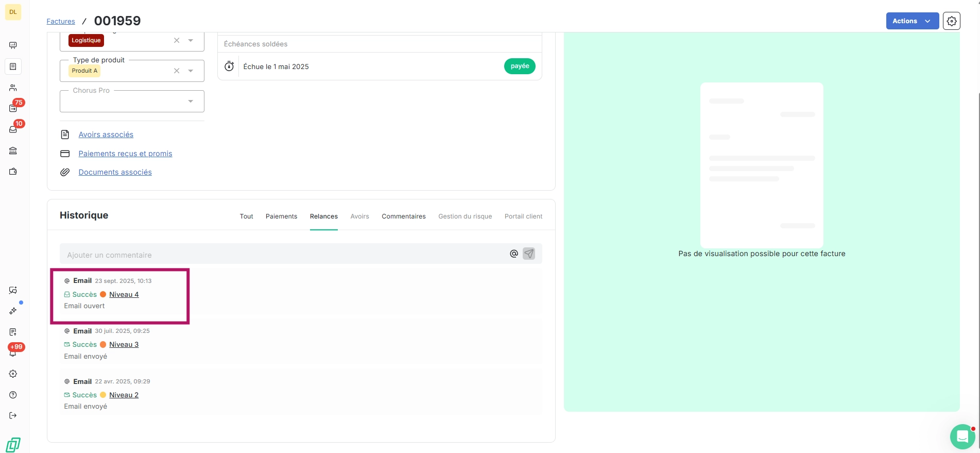Switch to the Tout history tab
Viewport: 980px width, 453px height.
click(x=247, y=216)
